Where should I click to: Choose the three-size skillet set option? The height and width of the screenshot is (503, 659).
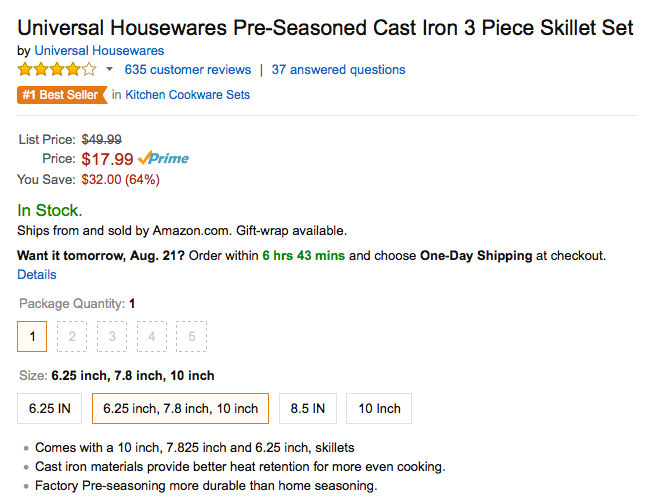pos(180,408)
